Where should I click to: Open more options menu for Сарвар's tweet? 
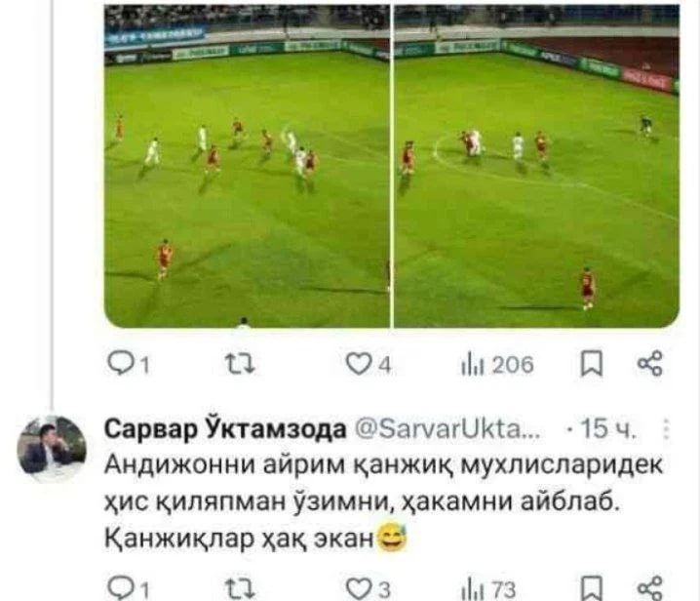pyautogui.click(x=666, y=429)
